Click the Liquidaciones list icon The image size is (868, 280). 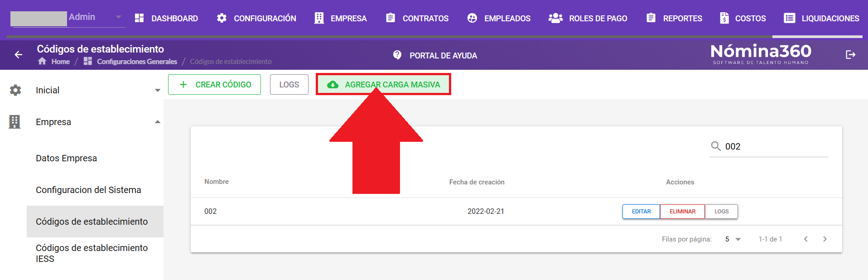point(790,18)
